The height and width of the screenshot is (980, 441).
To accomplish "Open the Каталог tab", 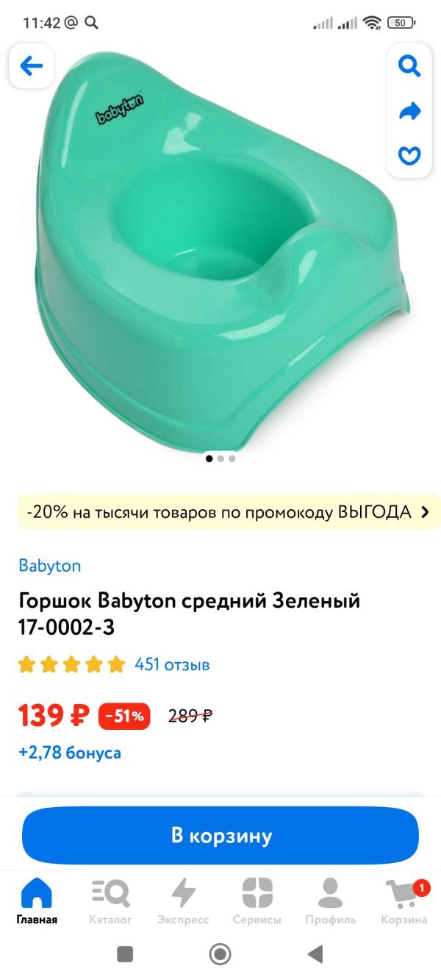I will click(110, 901).
